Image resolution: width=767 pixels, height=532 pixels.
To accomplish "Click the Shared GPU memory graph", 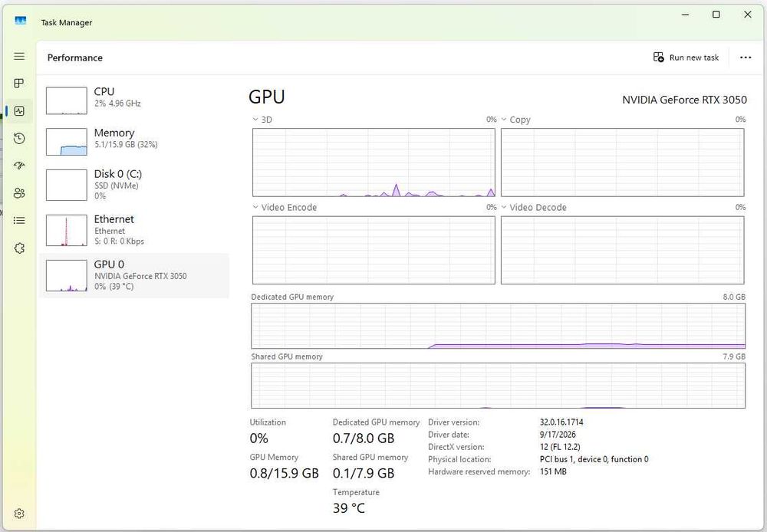I will (498, 386).
